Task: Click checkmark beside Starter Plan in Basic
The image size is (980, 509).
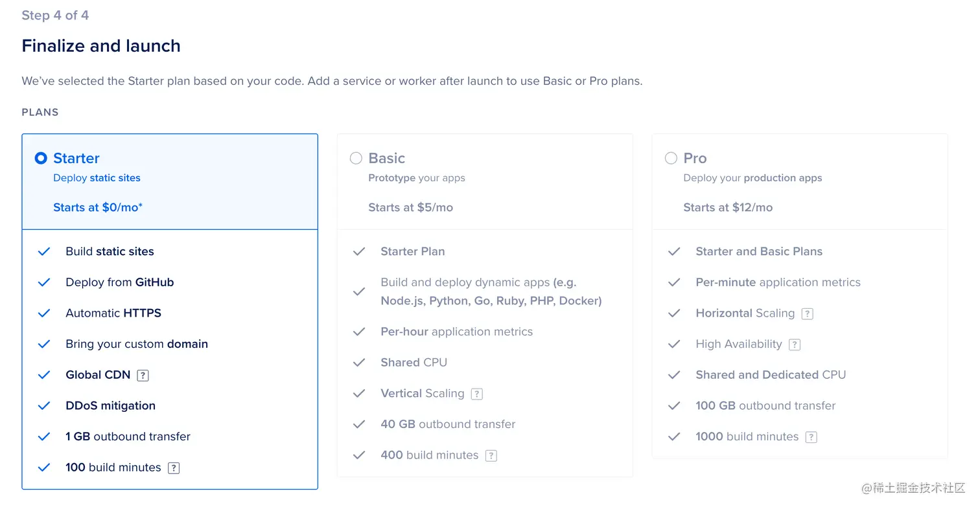Action: point(359,252)
